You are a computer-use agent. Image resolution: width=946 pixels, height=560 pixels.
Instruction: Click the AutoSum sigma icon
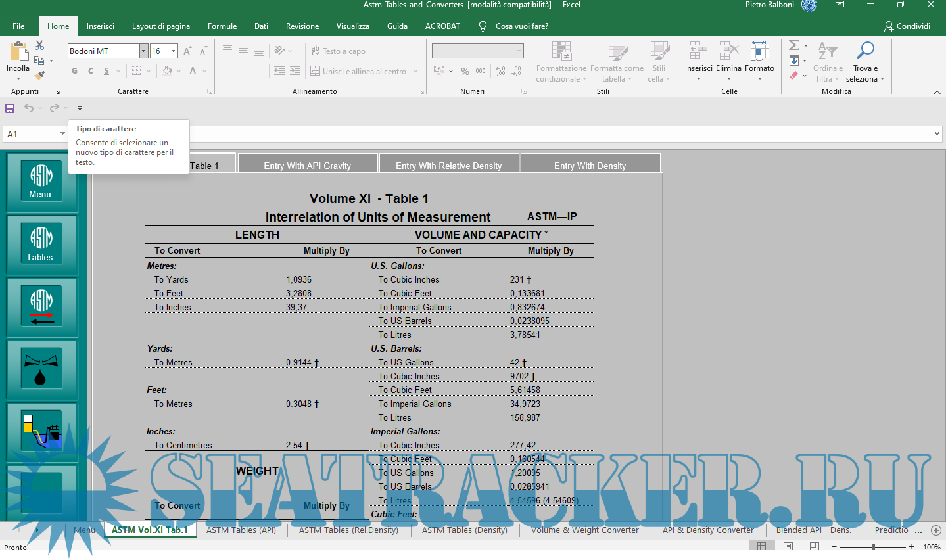(x=794, y=45)
